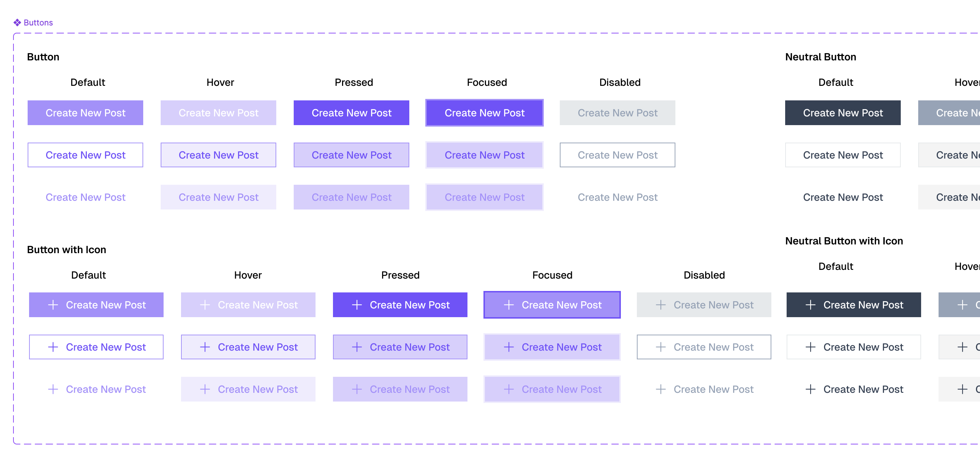Click the disabled Create New Post button with icon
980x459 pixels.
(x=703, y=304)
